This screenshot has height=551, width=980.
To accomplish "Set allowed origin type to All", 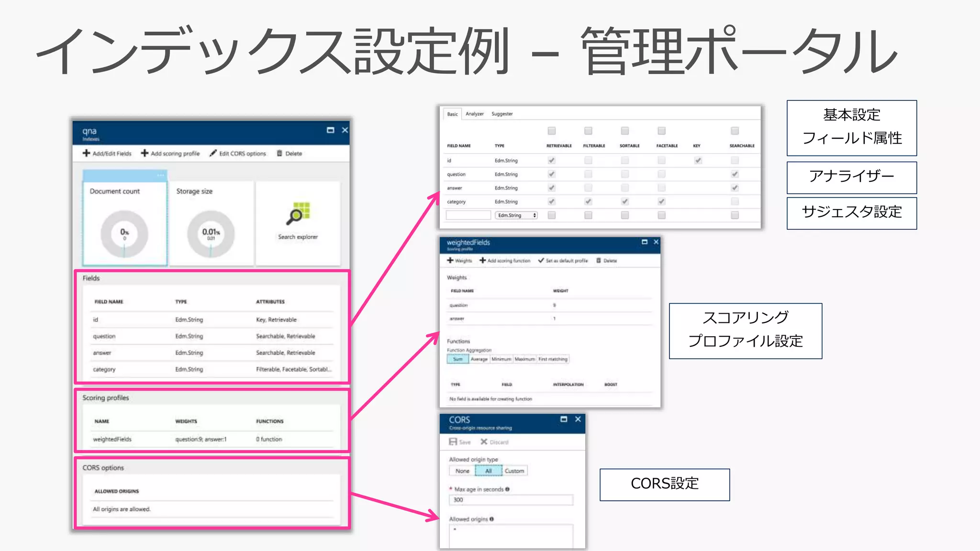I will 489,471.
